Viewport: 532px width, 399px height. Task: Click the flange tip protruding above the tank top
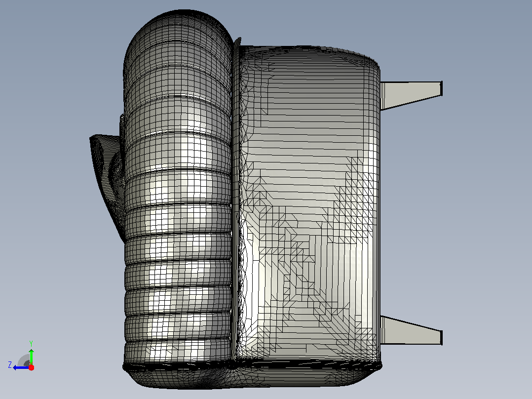[x=237, y=41]
